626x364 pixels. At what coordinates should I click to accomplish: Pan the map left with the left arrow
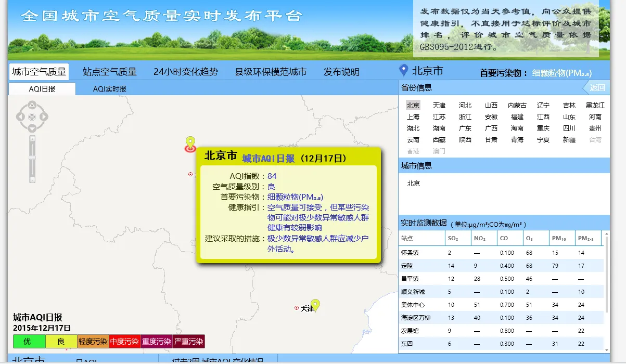[21, 117]
